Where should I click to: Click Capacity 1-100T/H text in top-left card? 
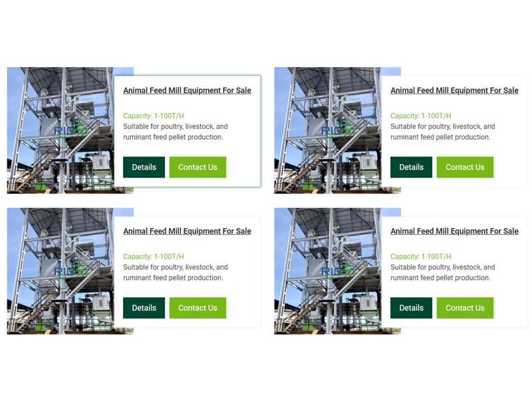click(x=154, y=116)
